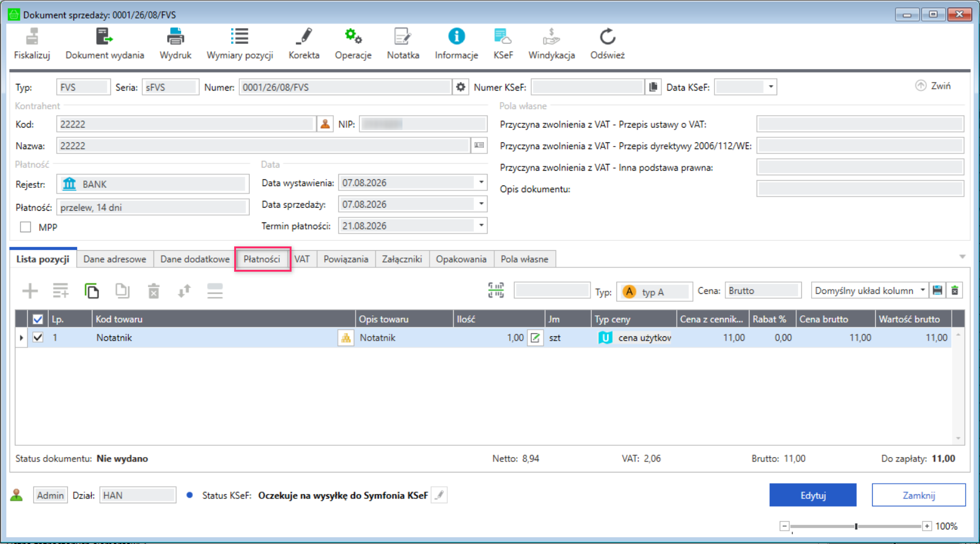
Task: Increase zoom with the plus button
Action: 927,526
